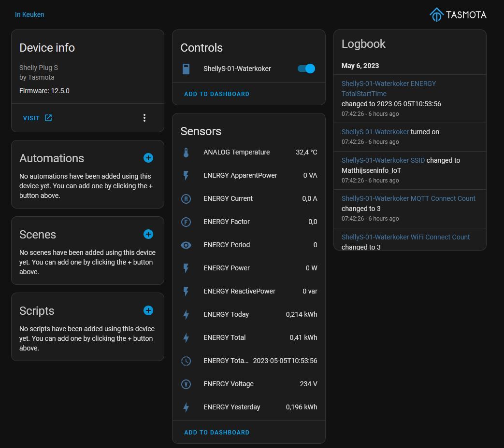The height and width of the screenshot is (448, 504).
Task: Open the ENERGY Today sensor row
Action: pyautogui.click(x=248, y=314)
